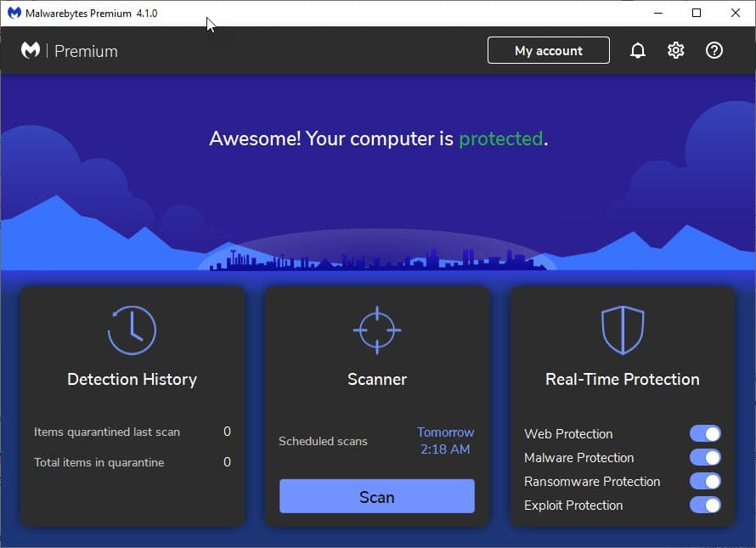Open the Real-Time Protection card heading

(x=622, y=380)
